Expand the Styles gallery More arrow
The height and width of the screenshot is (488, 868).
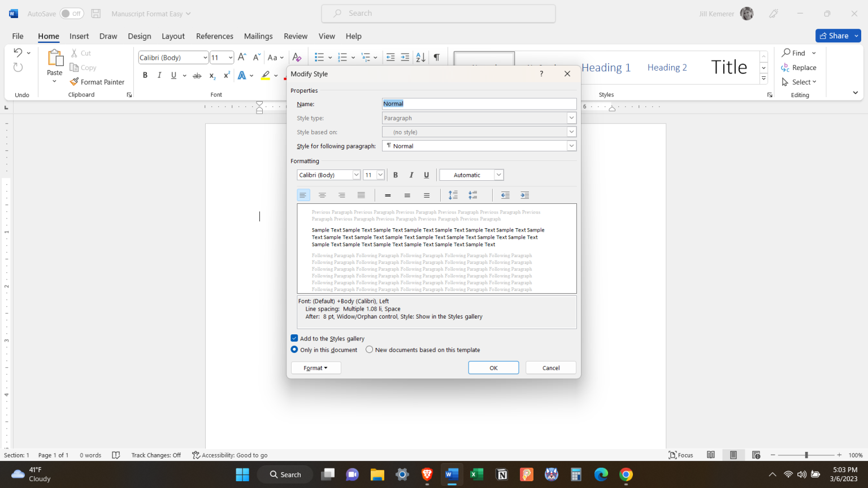763,79
